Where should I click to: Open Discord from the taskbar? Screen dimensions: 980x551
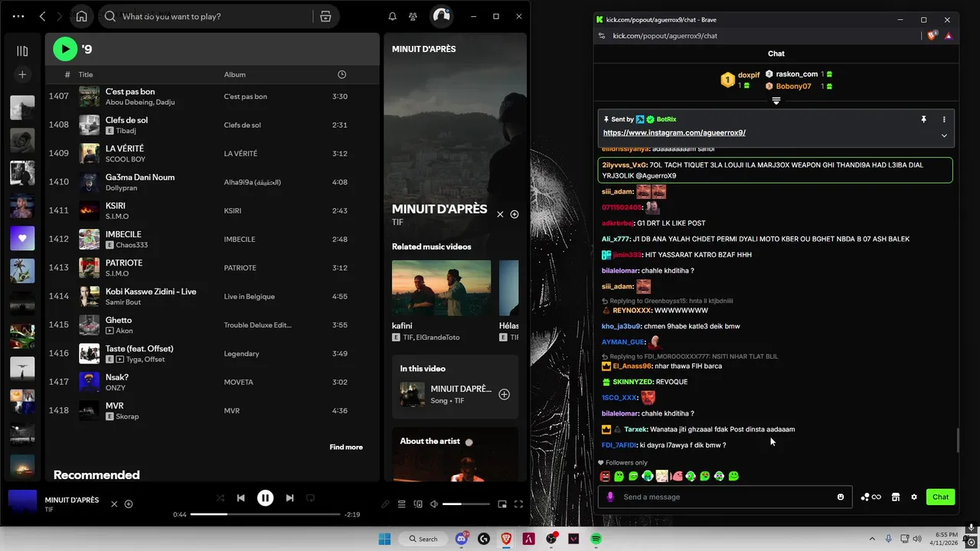click(462, 539)
